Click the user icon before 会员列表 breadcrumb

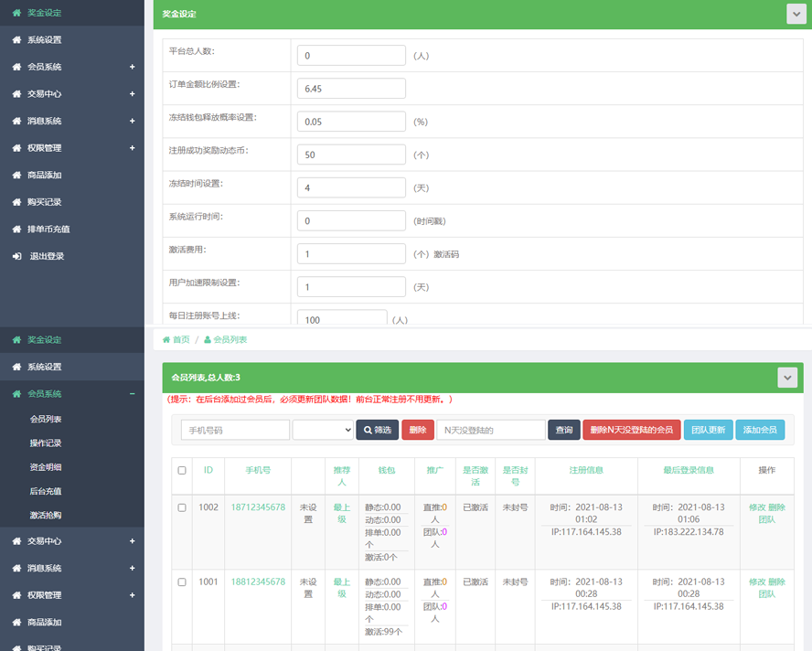(x=208, y=340)
